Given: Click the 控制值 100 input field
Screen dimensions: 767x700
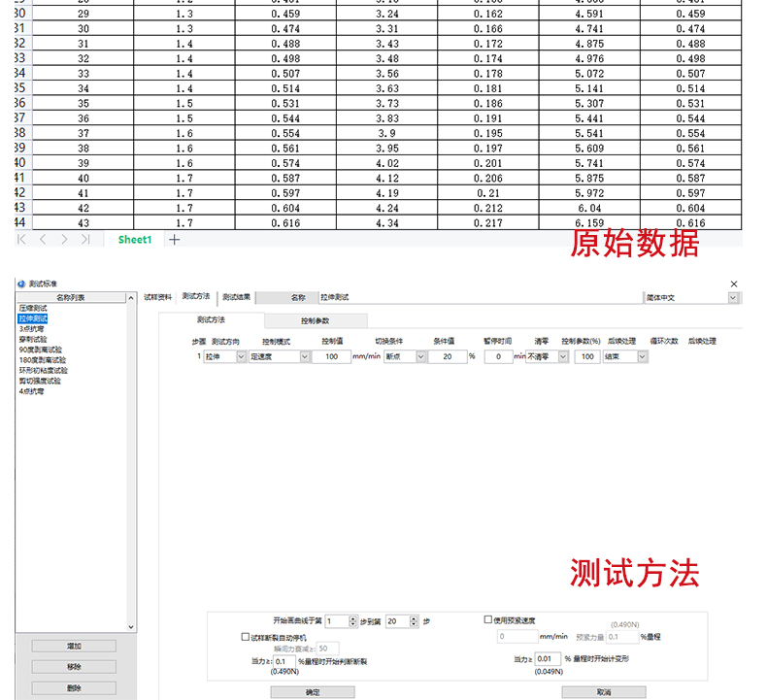Looking at the screenshot, I should (332, 357).
